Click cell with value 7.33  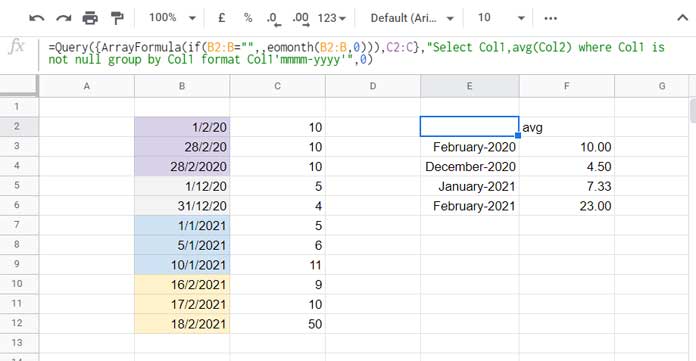click(x=567, y=186)
